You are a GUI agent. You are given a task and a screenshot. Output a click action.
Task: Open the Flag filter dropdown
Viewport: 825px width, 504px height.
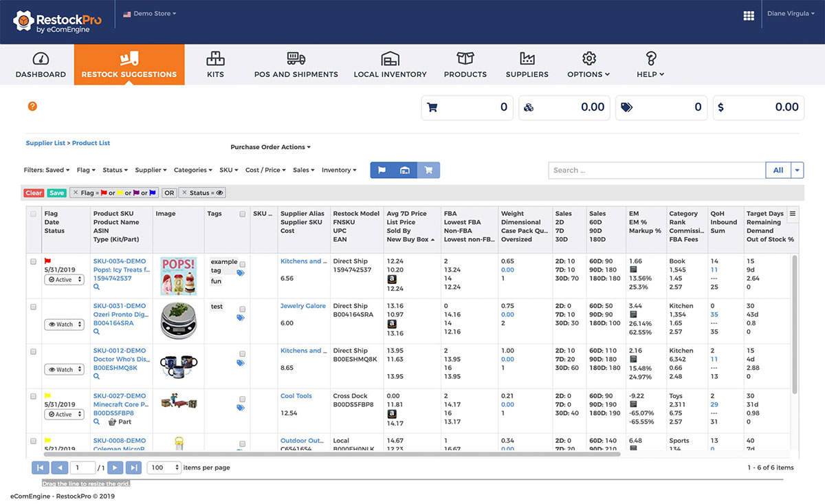pos(87,170)
